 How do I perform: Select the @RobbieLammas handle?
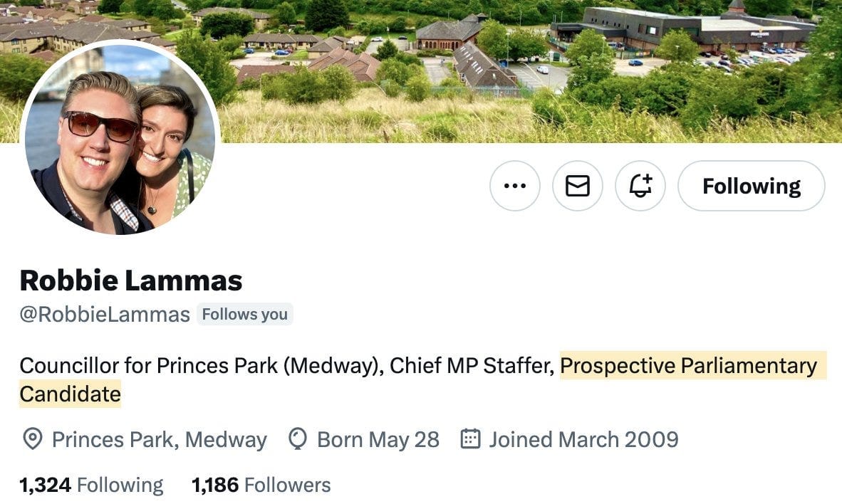tap(105, 314)
